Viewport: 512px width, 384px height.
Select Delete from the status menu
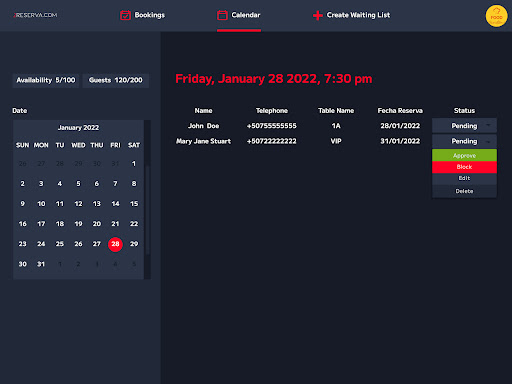click(464, 191)
